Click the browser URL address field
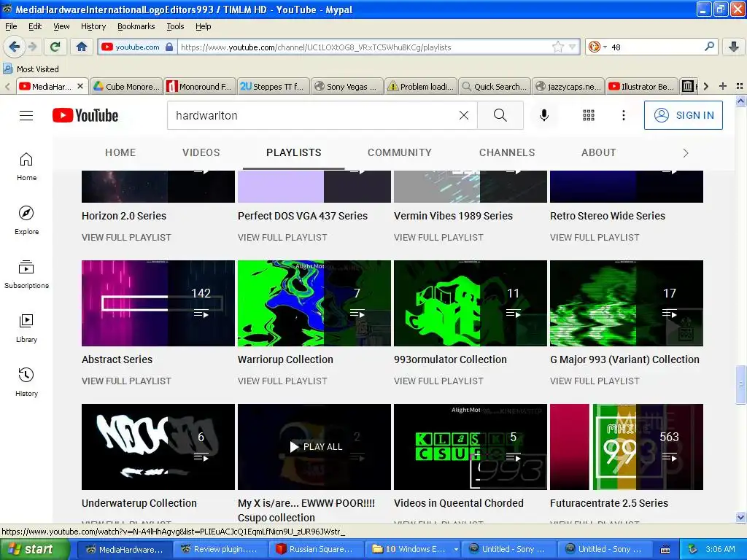Image resolution: width=747 pixels, height=560 pixels. pyautogui.click(x=365, y=47)
